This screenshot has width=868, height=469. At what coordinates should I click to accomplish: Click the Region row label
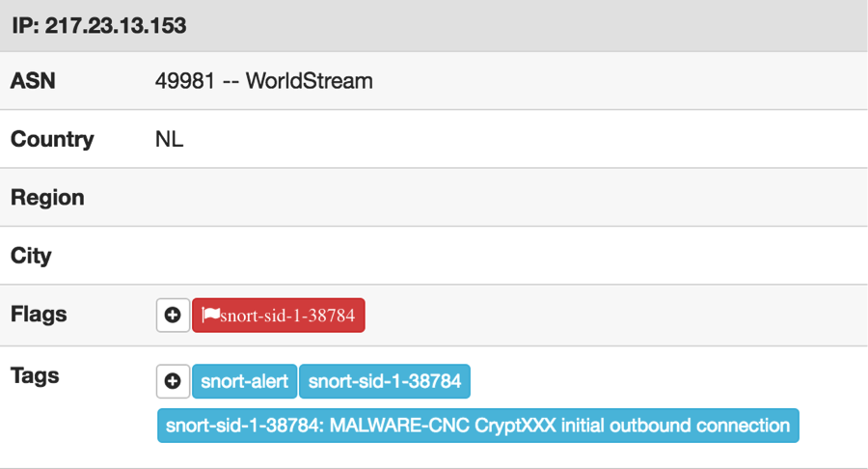47,198
